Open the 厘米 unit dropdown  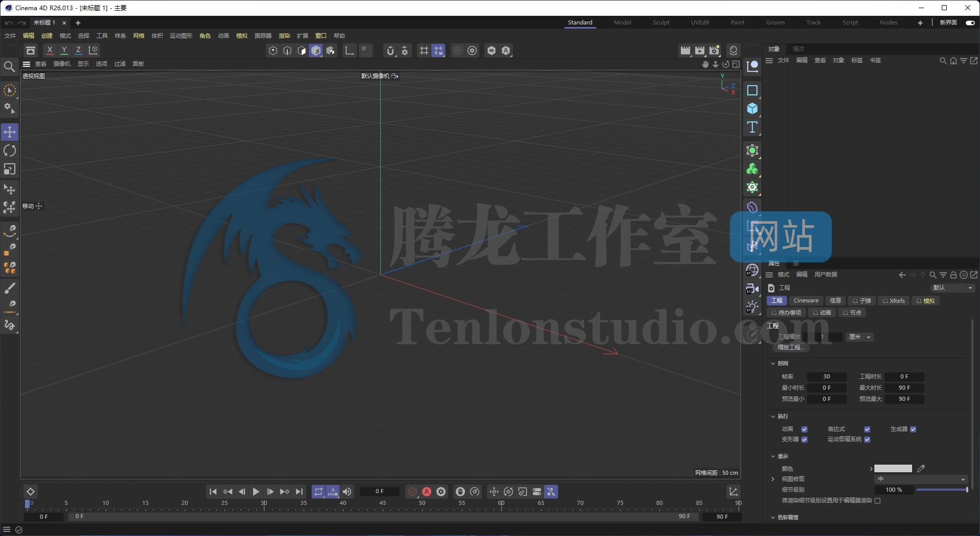[860, 337]
